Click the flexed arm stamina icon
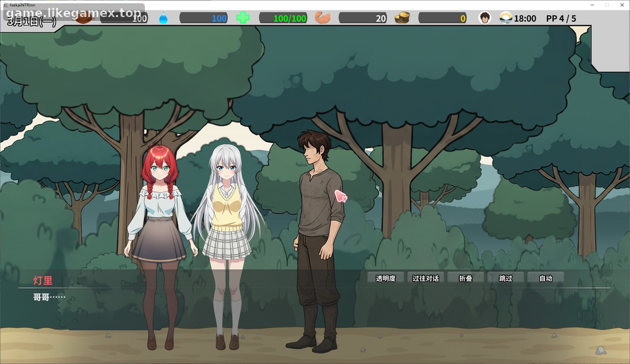Screen dimensions: 630x364 point(323,18)
